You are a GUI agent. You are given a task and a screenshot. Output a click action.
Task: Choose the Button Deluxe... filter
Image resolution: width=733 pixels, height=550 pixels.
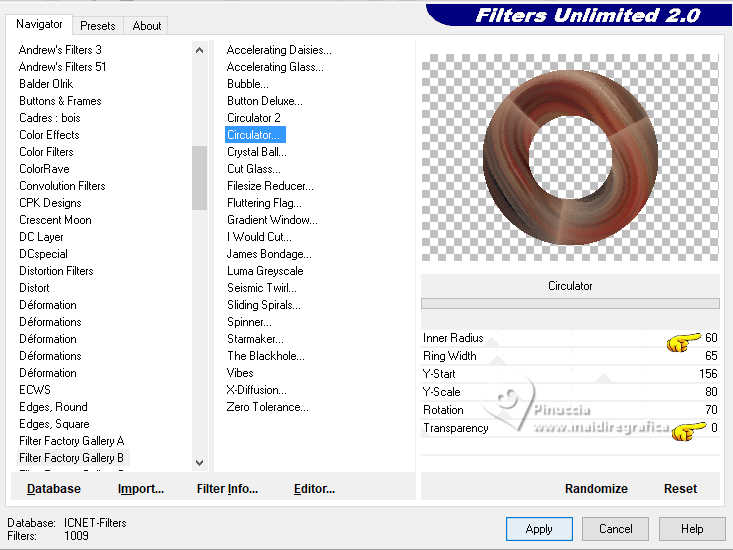coord(265,101)
